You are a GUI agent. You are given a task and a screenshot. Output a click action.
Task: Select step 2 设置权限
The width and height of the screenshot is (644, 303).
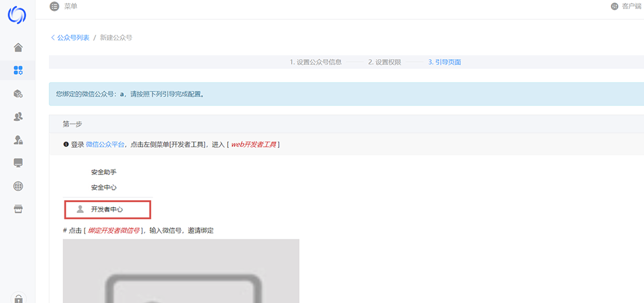pyautogui.click(x=384, y=62)
